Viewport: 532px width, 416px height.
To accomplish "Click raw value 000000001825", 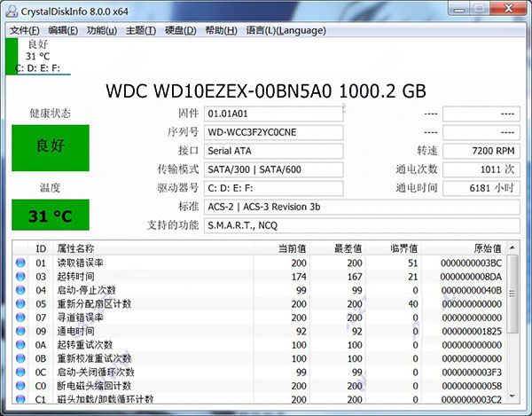I will point(472,331).
